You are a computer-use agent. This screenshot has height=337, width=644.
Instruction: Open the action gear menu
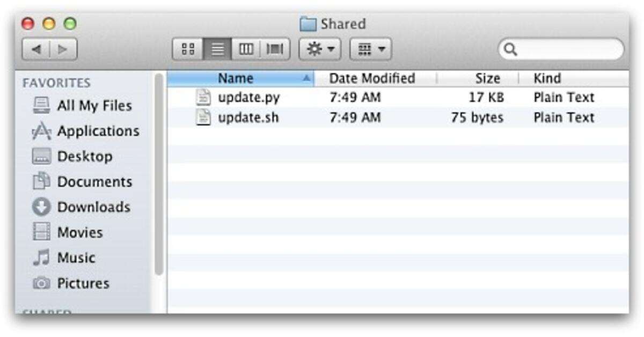[319, 48]
